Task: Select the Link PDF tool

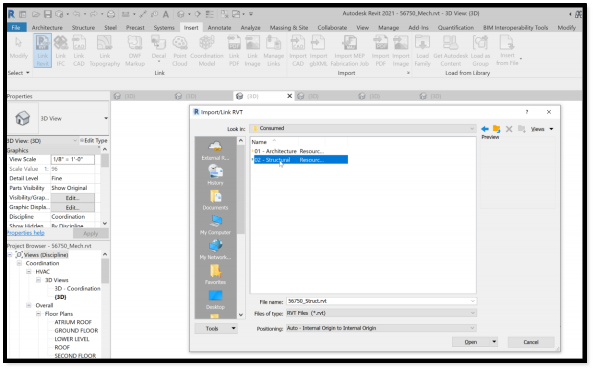Action: point(234,51)
